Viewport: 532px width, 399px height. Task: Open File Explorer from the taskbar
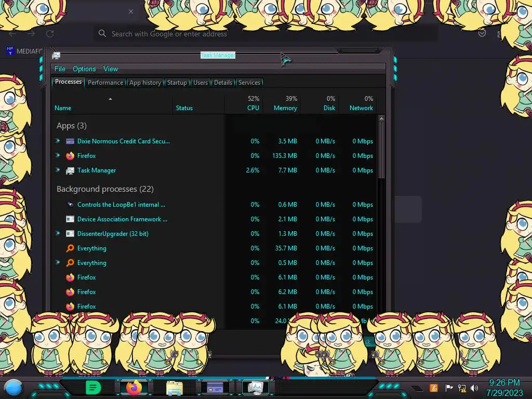point(175,388)
